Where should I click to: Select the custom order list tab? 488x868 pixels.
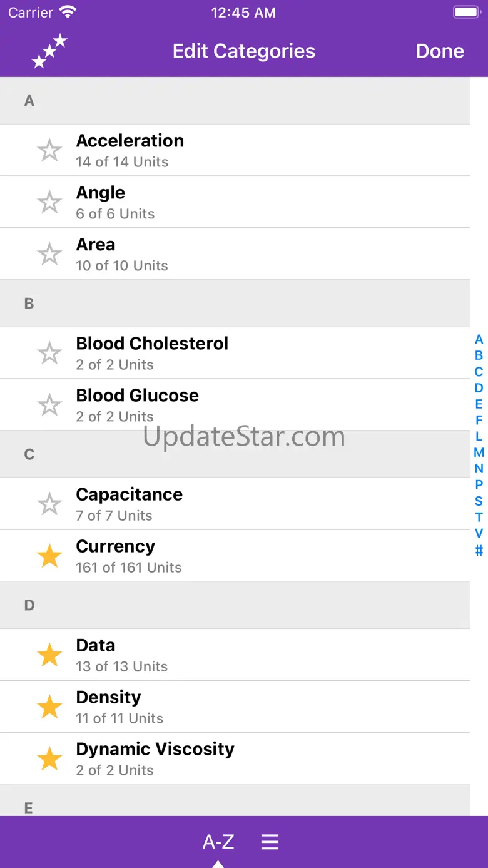pos(270,842)
